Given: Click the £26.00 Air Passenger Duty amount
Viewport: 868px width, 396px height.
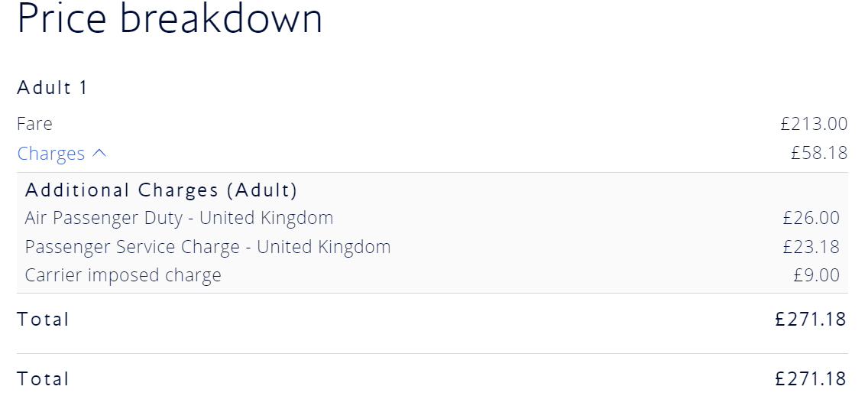Looking at the screenshot, I should [x=811, y=218].
